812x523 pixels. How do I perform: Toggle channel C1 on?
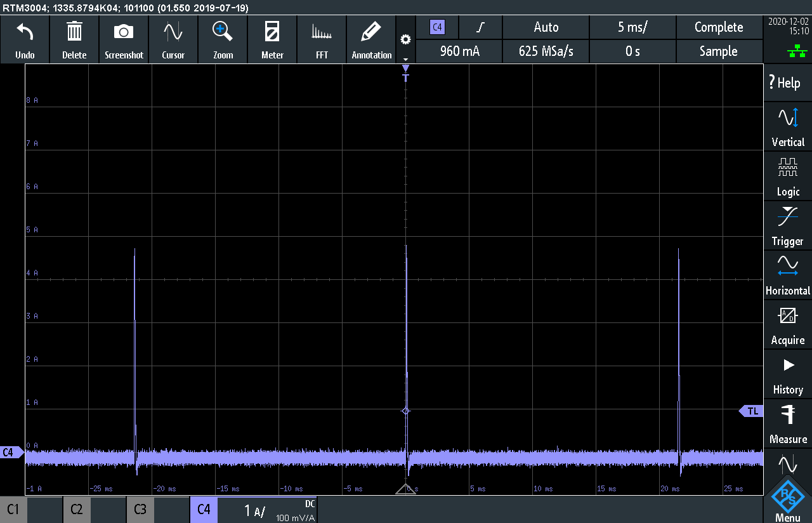tap(13, 510)
